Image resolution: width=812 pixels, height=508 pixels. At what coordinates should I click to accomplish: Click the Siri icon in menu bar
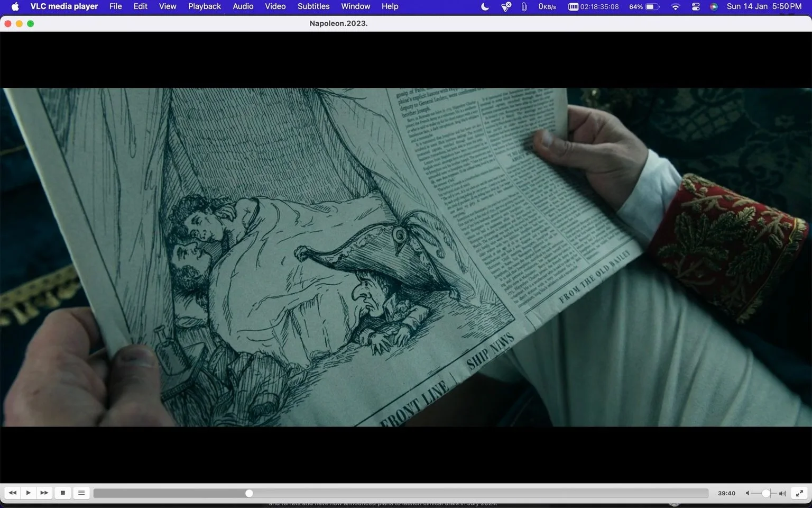point(714,6)
